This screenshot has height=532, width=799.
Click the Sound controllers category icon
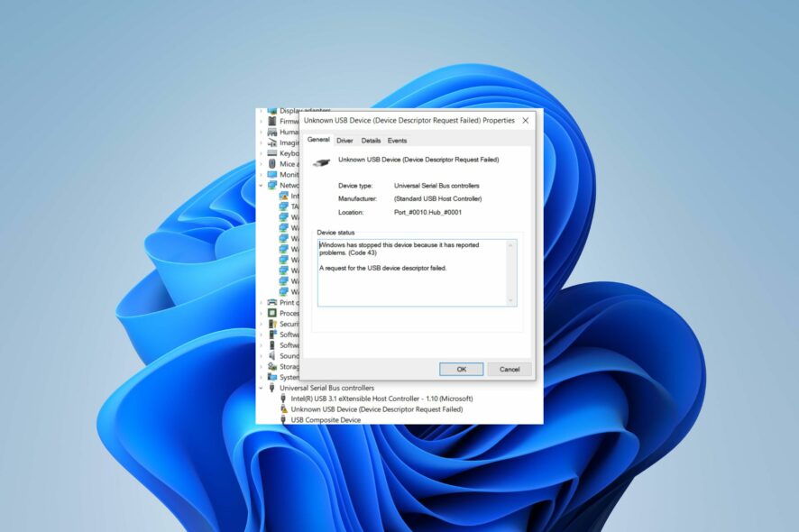point(272,355)
